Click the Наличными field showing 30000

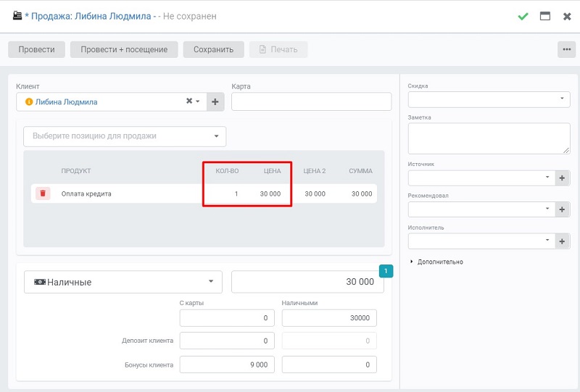[329, 318]
